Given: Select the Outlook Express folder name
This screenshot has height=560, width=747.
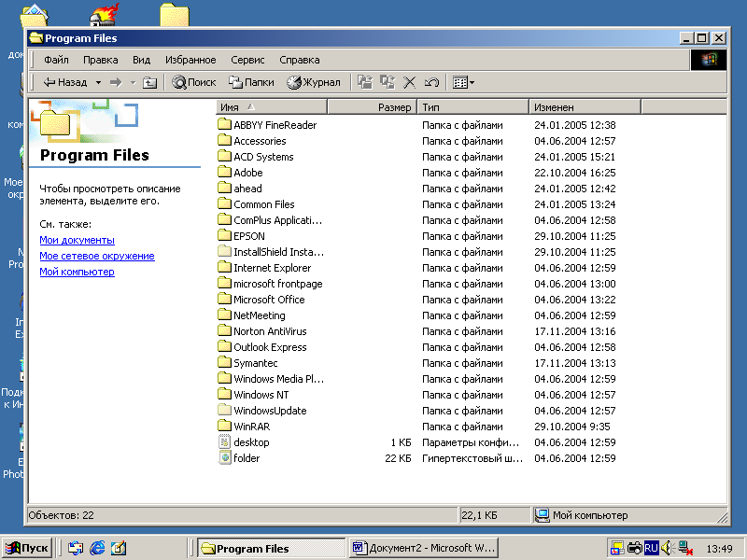Looking at the screenshot, I should tap(270, 347).
